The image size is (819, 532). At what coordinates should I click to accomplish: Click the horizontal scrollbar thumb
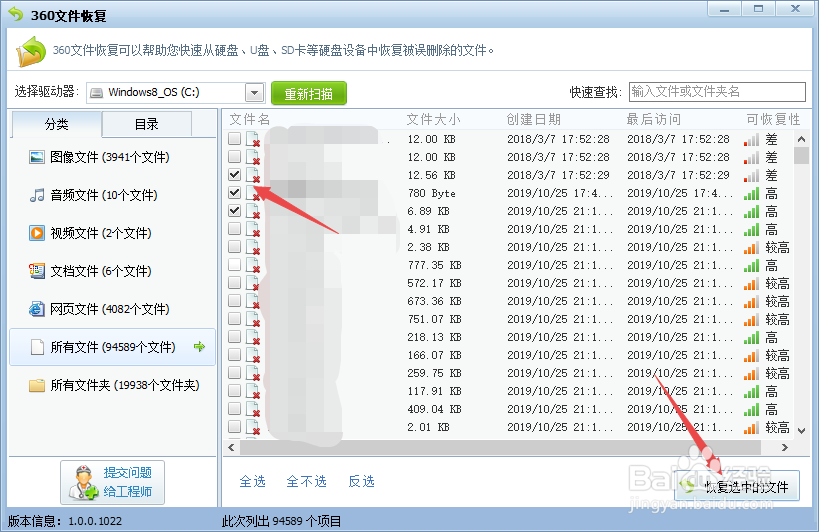[500, 447]
